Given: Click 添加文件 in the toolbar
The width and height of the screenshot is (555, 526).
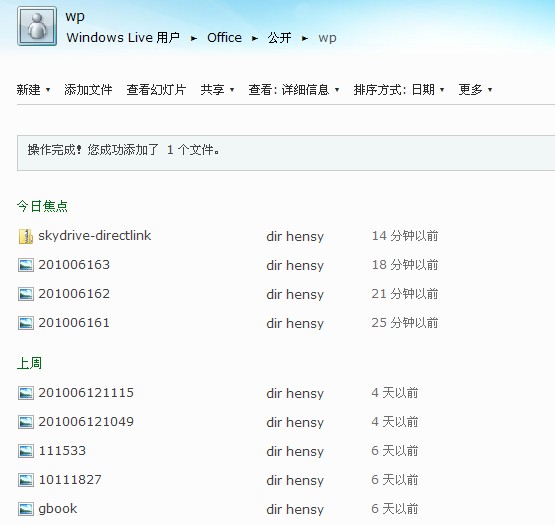Looking at the screenshot, I should [88, 90].
